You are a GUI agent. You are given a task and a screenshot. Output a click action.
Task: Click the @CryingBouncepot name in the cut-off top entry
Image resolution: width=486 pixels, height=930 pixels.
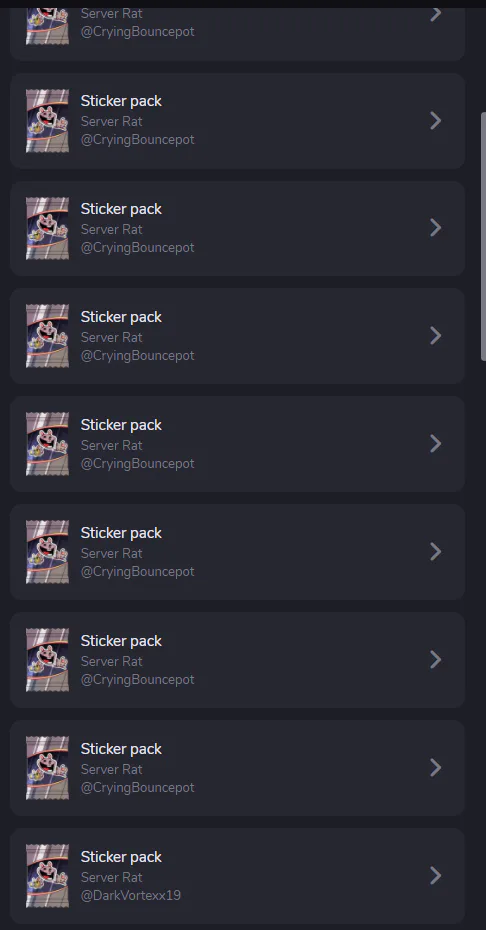138,31
